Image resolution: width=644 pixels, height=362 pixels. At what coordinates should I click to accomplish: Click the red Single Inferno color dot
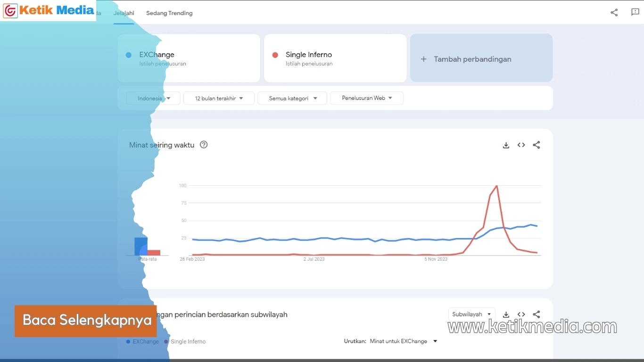[275, 55]
